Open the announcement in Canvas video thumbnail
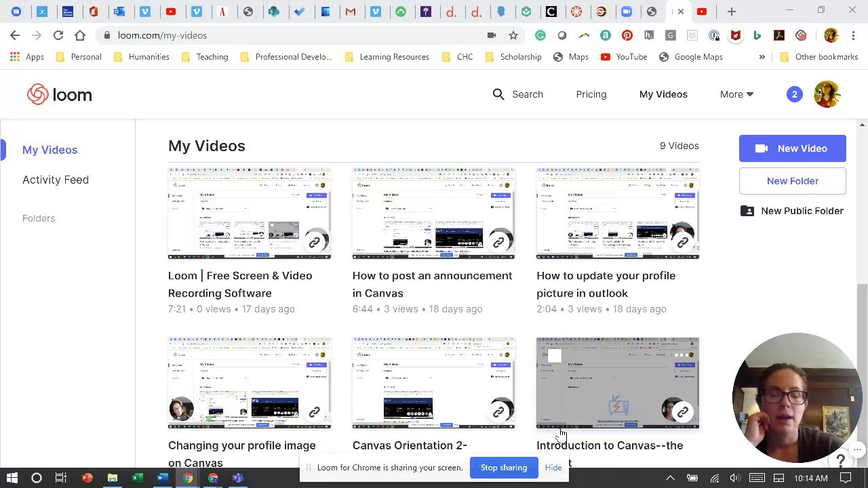Image resolution: width=868 pixels, height=488 pixels. pyautogui.click(x=434, y=213)
